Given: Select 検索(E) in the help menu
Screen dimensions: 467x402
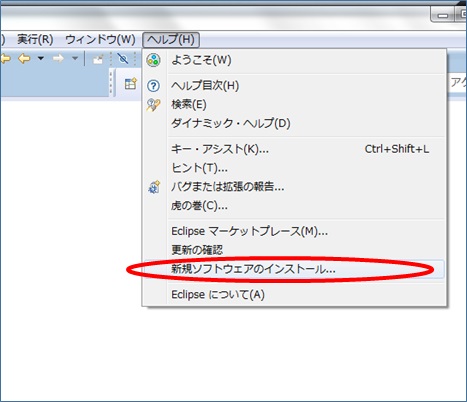Looking at the screenshot, I should tap(295, 105).
